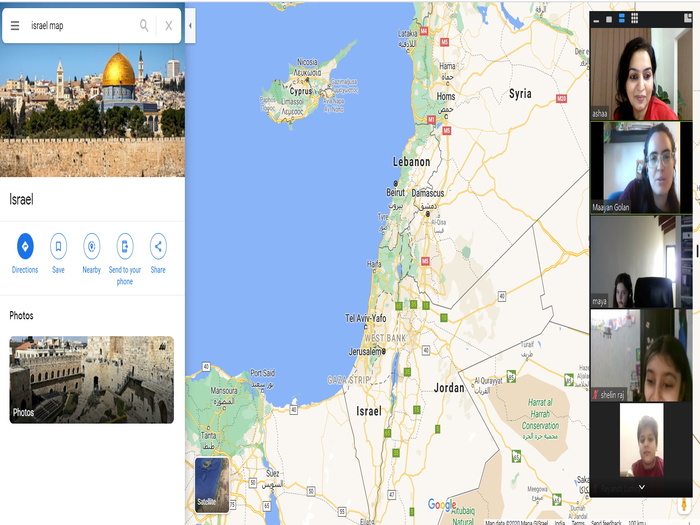Switch Zoom panel to gallery grid view
The image size is (700, 525).
point(634,18)
